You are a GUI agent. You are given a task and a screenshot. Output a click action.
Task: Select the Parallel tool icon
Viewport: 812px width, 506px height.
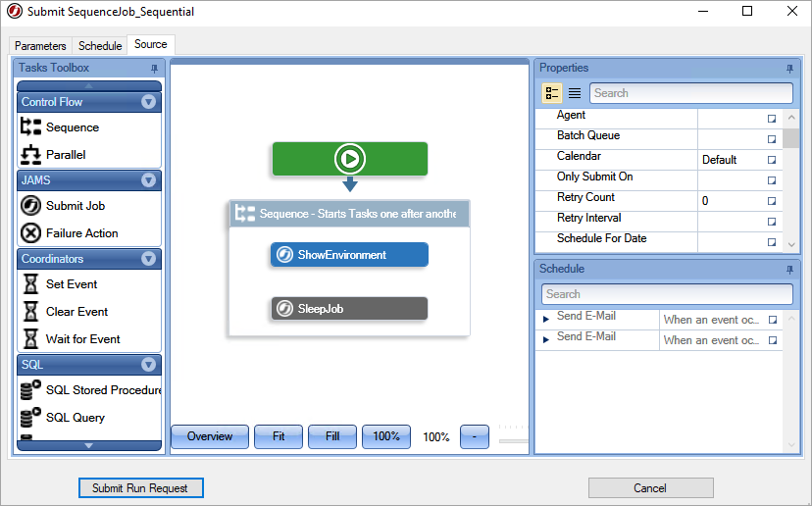tap(30, 155)
